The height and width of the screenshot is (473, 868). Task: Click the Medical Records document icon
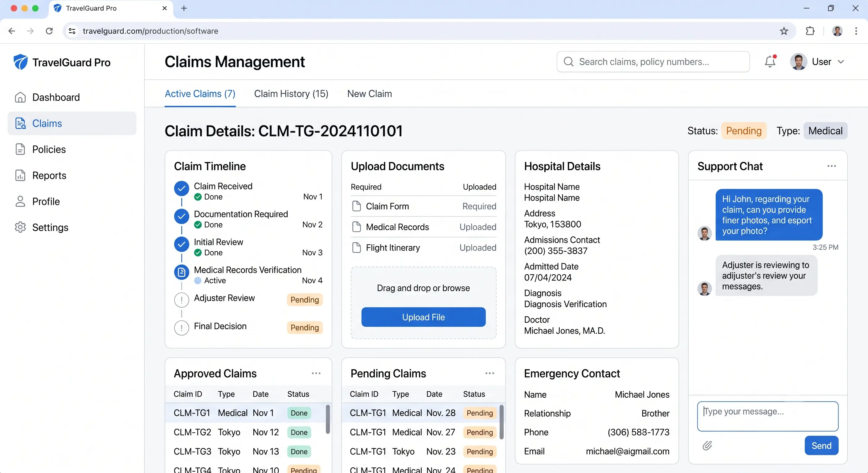[x=357, y=227]
